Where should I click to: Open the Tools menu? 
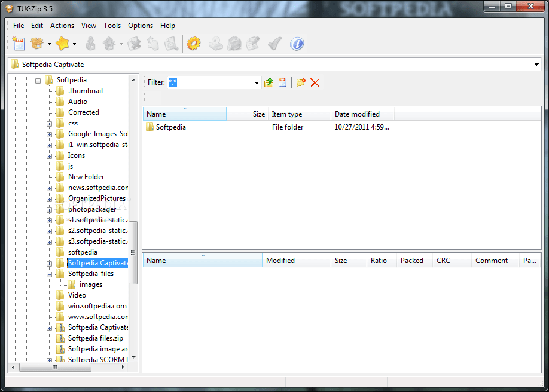click(x=112, y=26)
